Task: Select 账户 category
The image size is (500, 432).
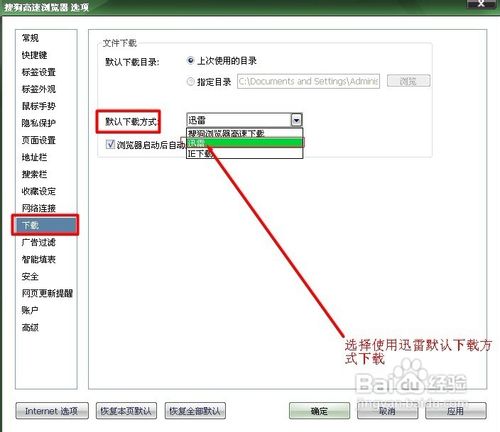Action: 30,310
